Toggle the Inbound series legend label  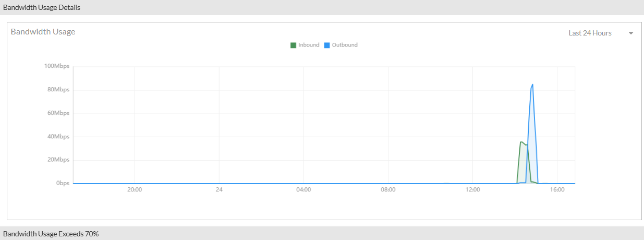coord(309,45)
